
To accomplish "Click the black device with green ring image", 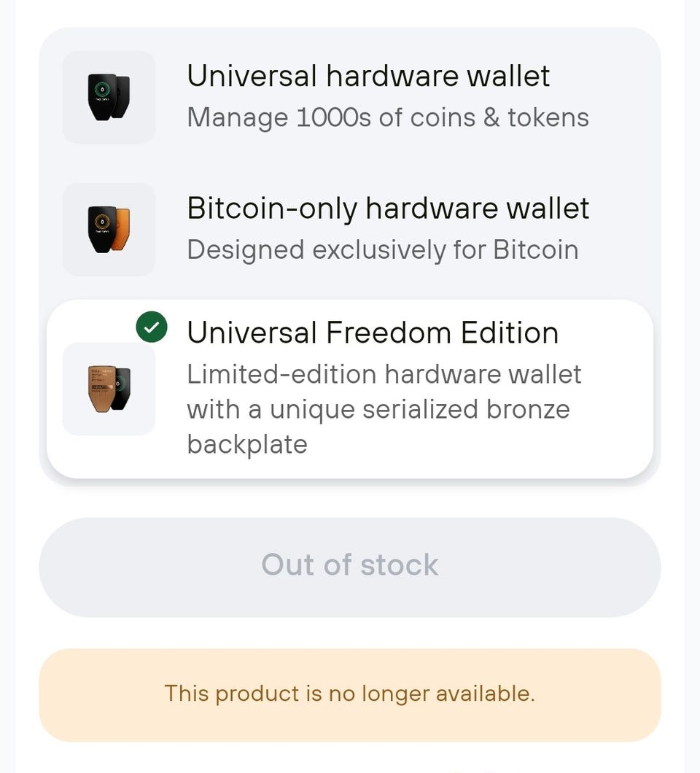I will (102, 96).
